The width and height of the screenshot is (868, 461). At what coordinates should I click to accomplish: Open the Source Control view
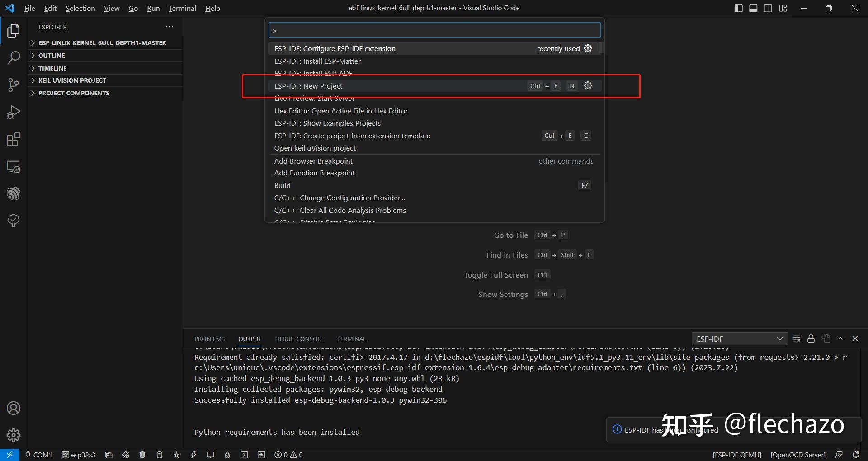(x=14, y=85)
